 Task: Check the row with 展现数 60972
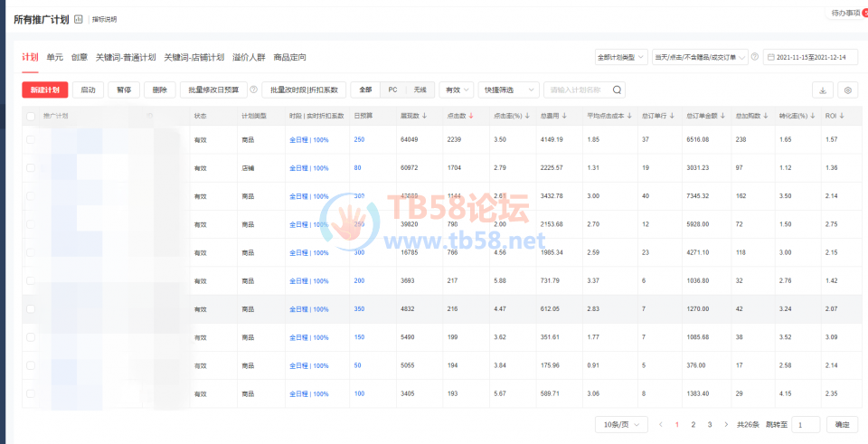[x=31, y=168]
